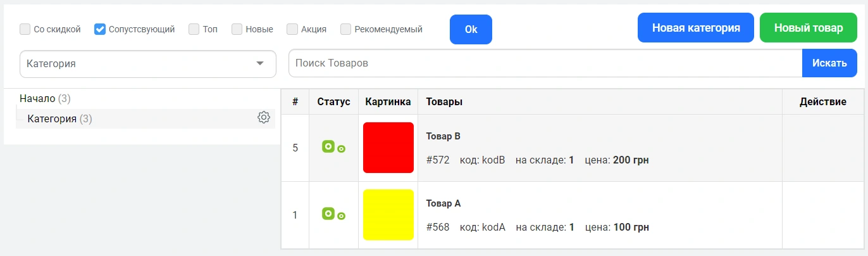
Task: Create a product with Новый товар button
Action: (808, 28)
